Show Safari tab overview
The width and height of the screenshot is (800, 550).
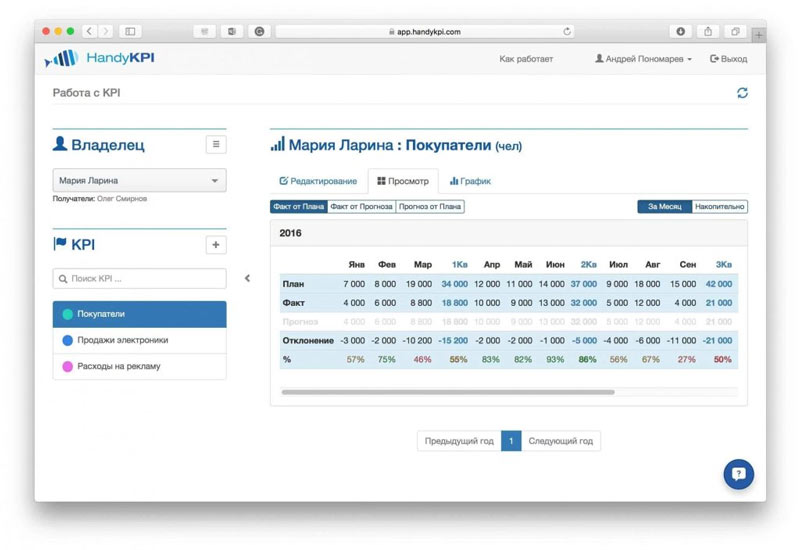[x=735, y=31]
